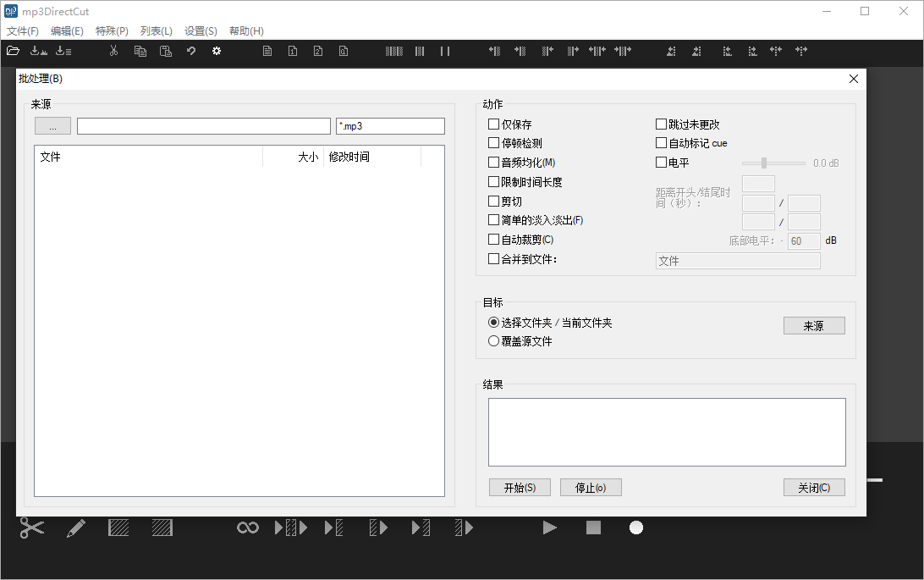Click the file pattern field containing *.mp3
This screenshot has width=924, height=580.
pos(390,125)
